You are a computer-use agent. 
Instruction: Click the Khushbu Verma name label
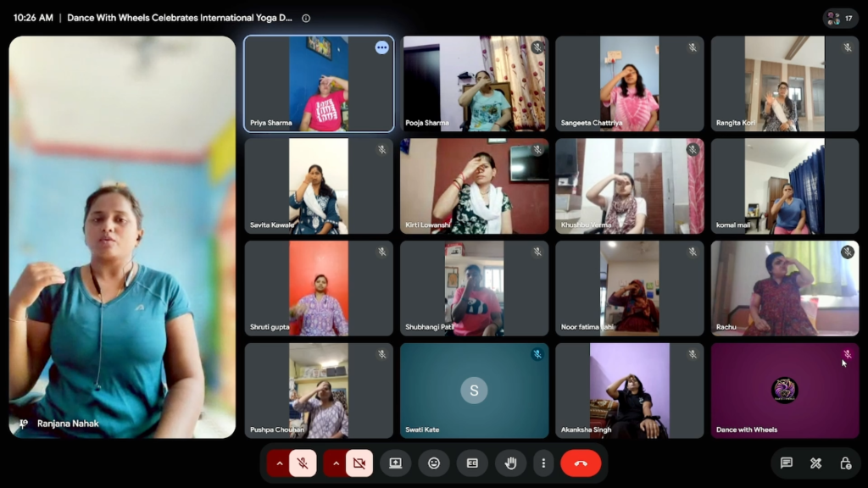point(586,225)
